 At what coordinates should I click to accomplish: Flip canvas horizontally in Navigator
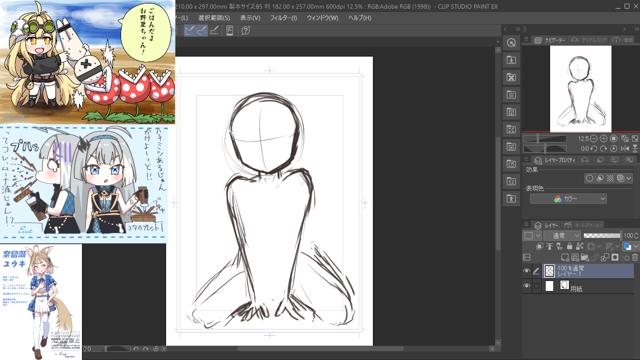625,149
